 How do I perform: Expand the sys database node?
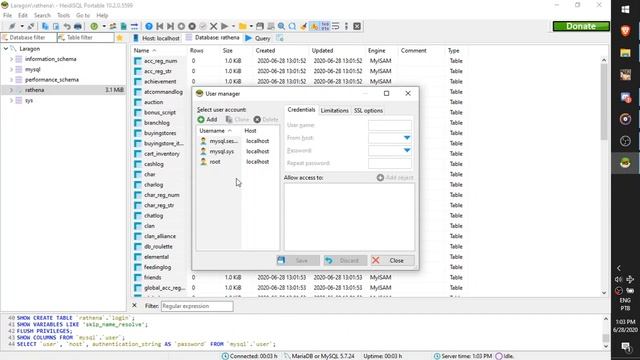click(x=11, y=100)
